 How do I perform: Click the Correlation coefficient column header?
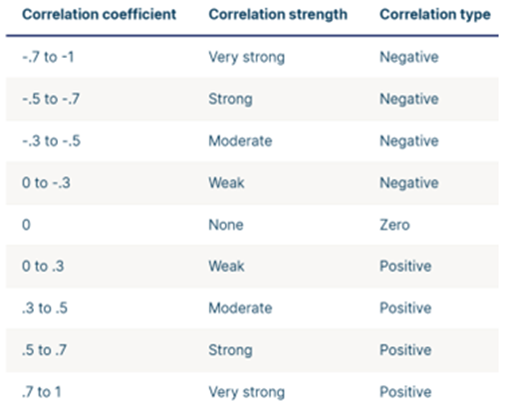coord(99,14)
